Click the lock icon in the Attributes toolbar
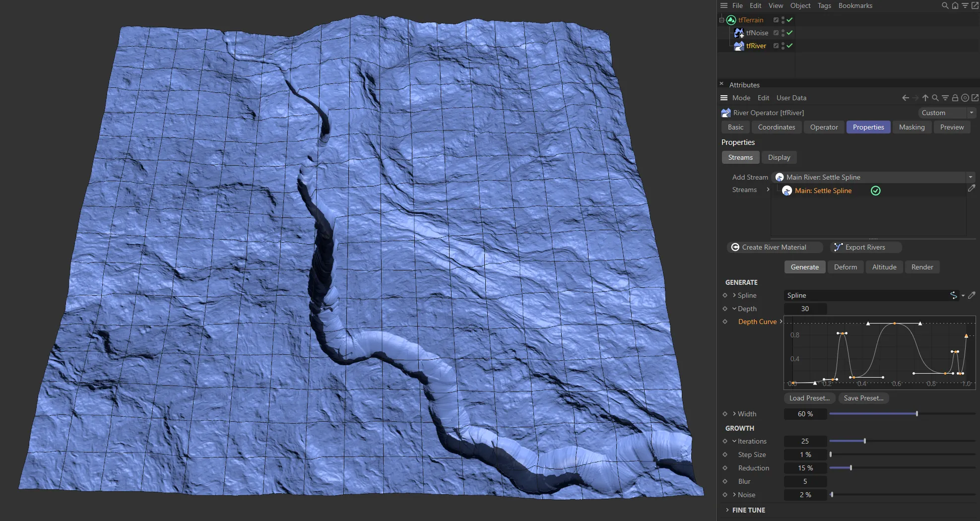 955,98
